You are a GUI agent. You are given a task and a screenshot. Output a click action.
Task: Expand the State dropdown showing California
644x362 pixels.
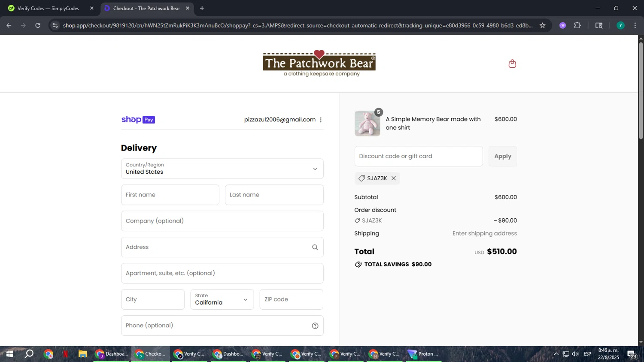click(x=222, y=299)
